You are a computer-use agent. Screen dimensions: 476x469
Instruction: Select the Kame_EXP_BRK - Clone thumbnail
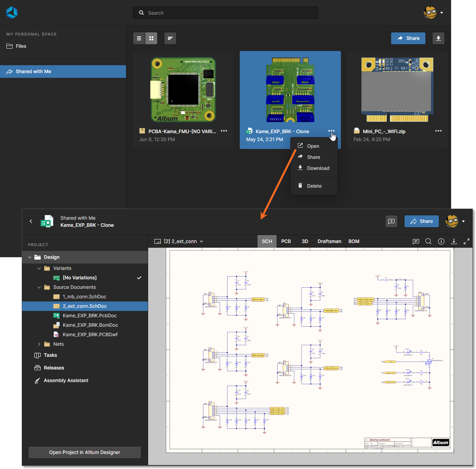point(290,90)
